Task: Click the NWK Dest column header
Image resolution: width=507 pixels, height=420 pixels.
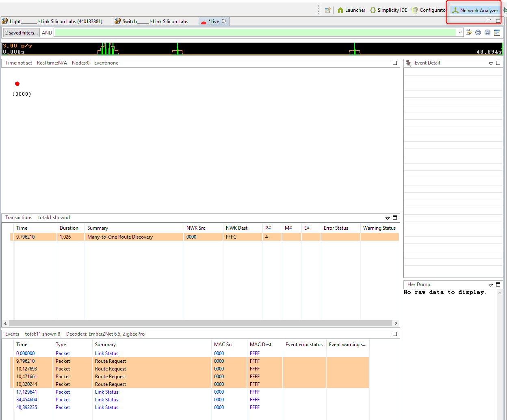Action: [243, 228]
